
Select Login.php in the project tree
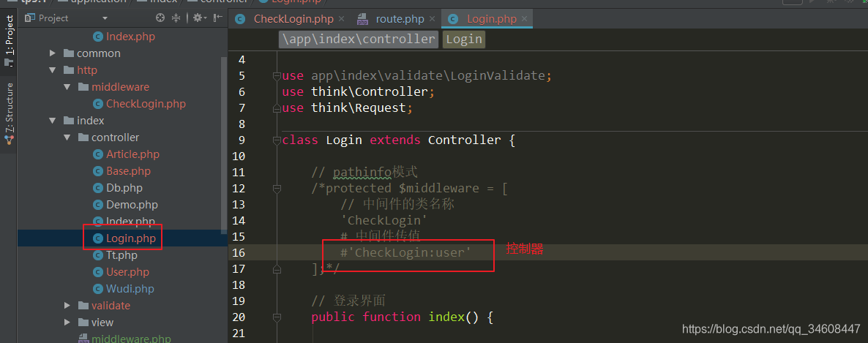(x=131, y=238)
